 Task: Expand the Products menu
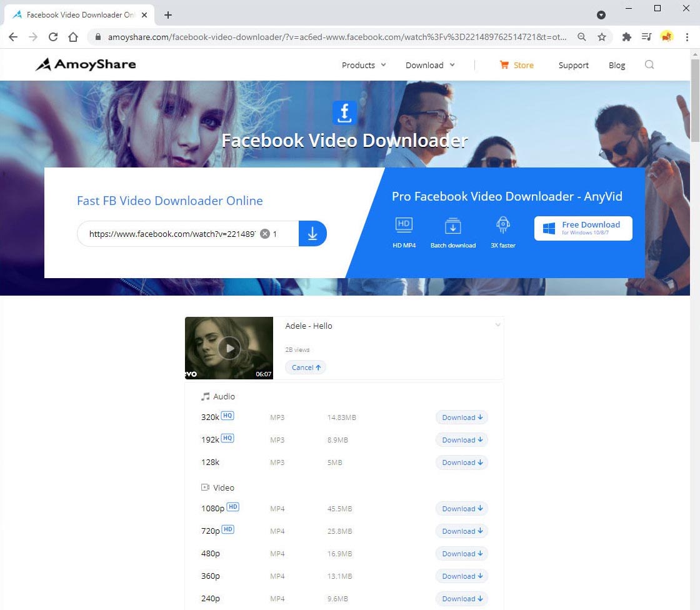[364, 65]
